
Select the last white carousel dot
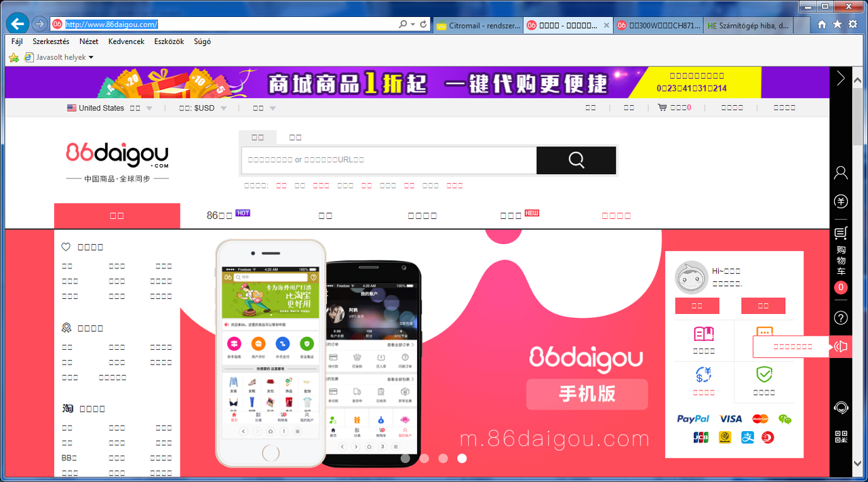(462, 458)
